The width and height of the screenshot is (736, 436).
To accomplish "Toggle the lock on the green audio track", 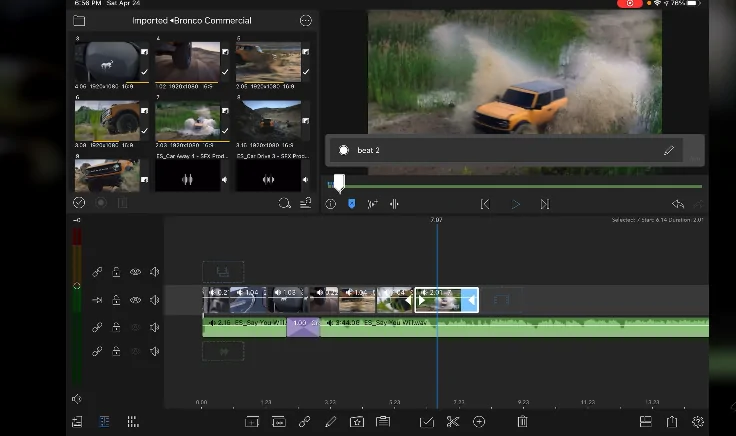I will [116, 327].
